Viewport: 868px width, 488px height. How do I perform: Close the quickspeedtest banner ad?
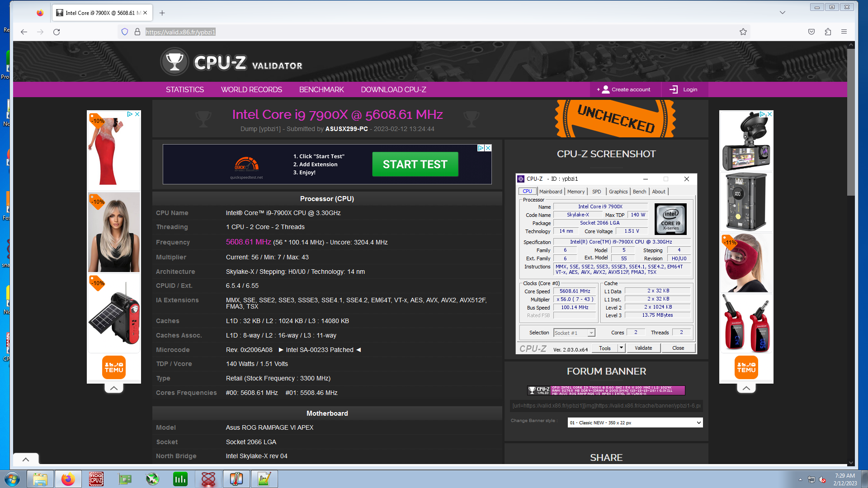(x=488, y=148)
